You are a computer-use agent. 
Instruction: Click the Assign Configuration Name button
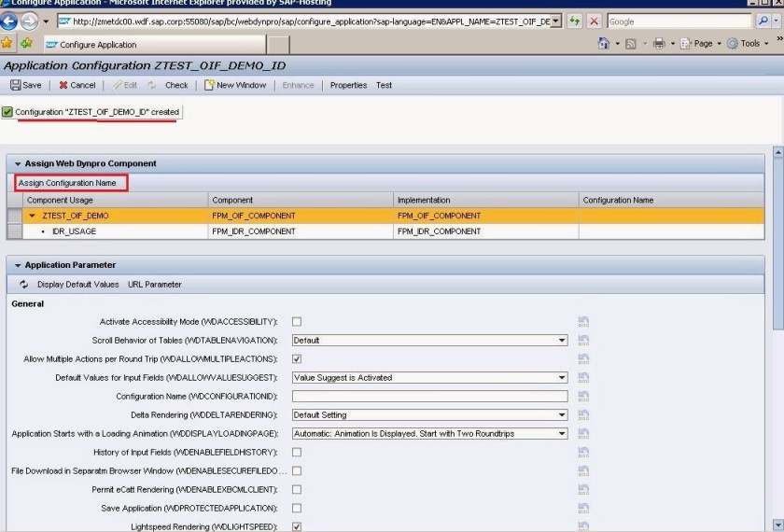(x=68, y=183)
